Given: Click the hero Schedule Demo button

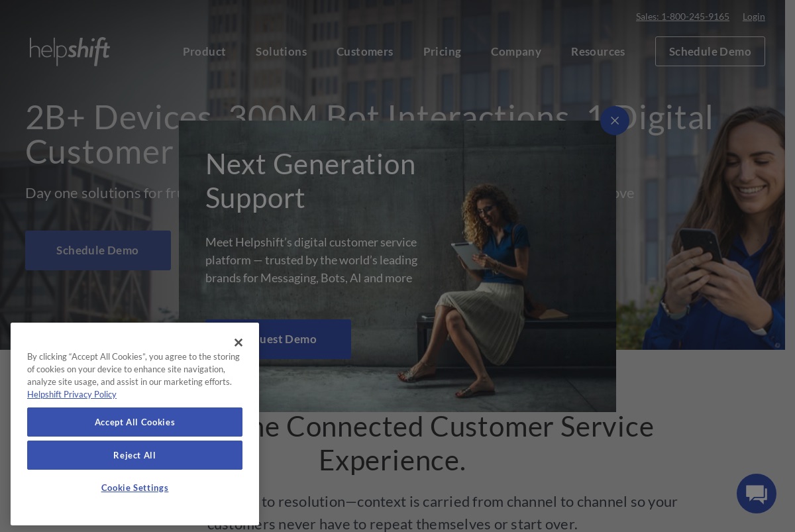Looking at the screenshot, I should [98, 250].
